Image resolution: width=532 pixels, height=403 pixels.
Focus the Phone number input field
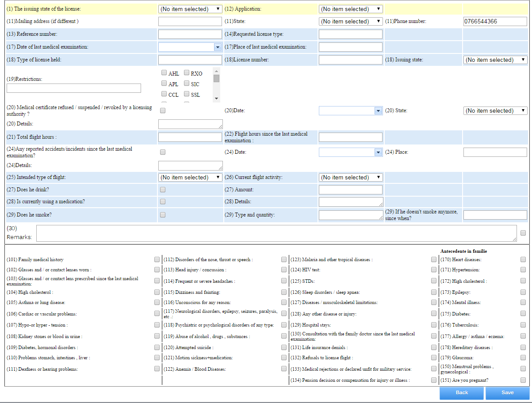(x=495, y=21)
